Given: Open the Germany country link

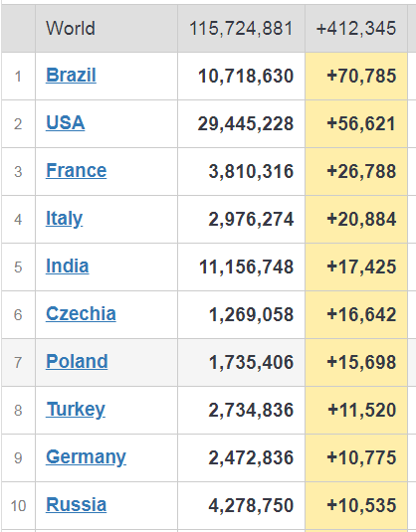Looking at the screenshot, I should pyautogui.click(x=86, y=457).
